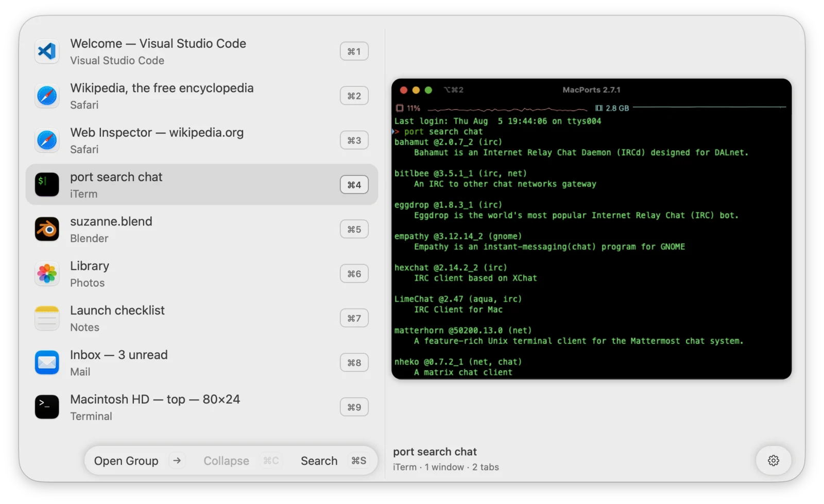Select Welcome — Visual Studio Code window
The image size is (824, 504).
point(201,51)
